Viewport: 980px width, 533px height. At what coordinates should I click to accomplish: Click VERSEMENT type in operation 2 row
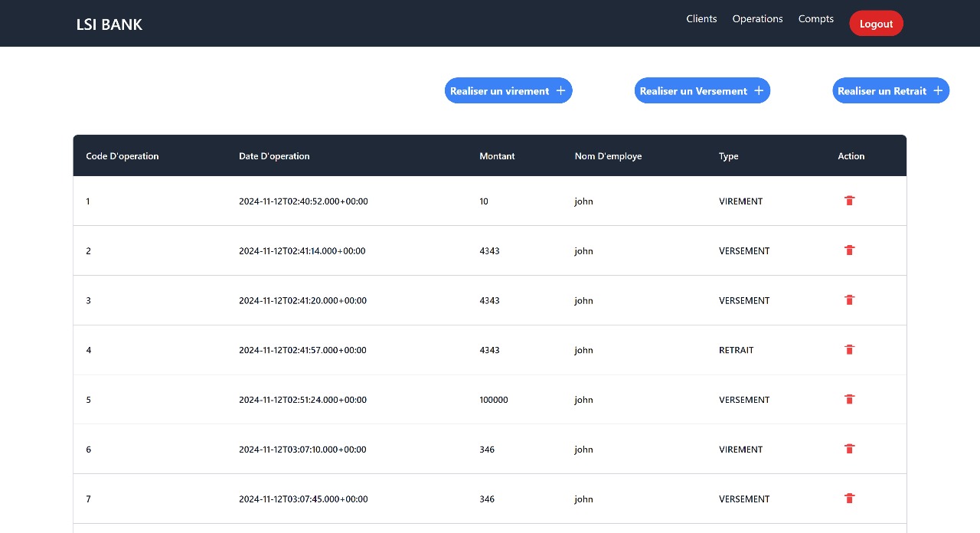[744, 251]
